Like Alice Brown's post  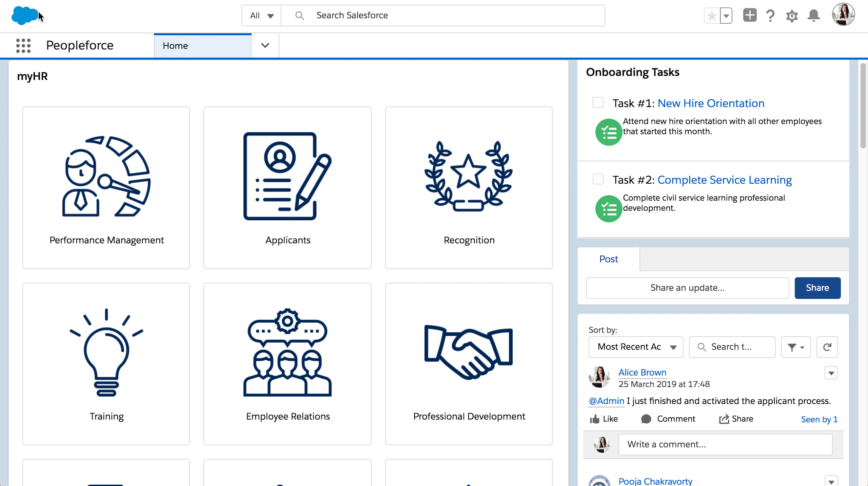[603, 419]
